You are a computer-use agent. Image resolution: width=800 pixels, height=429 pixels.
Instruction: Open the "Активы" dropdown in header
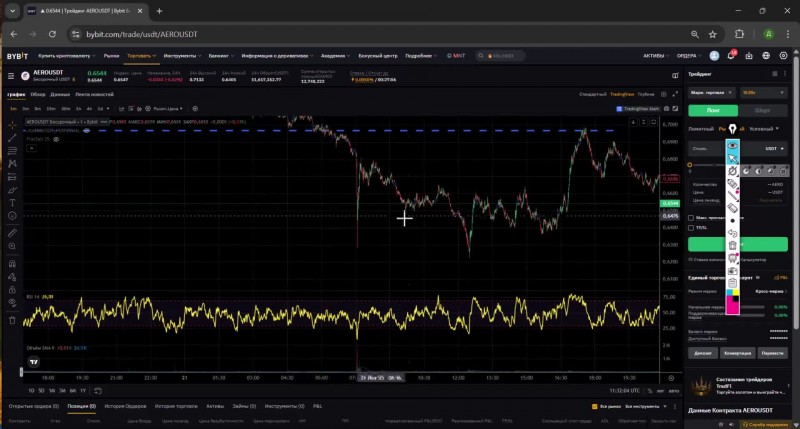(x=655, y=56)
